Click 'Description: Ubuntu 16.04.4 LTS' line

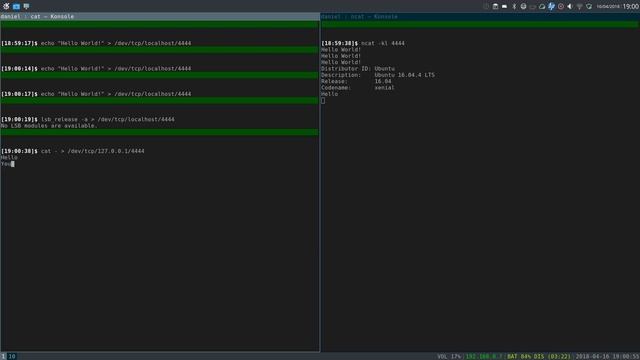378,75
